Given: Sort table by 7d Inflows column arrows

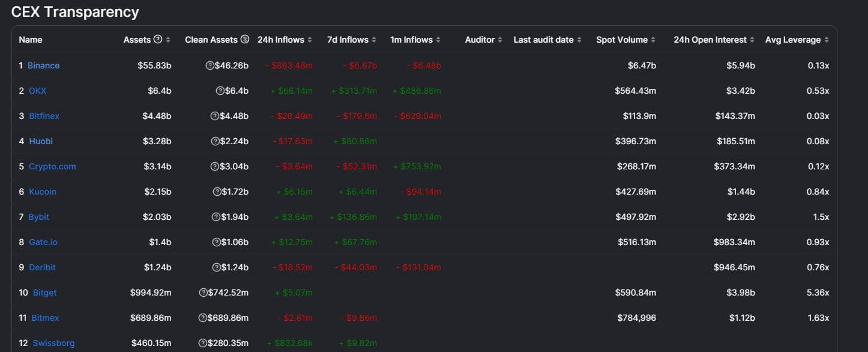Looking at the screenshot, I should click(374, 40).
